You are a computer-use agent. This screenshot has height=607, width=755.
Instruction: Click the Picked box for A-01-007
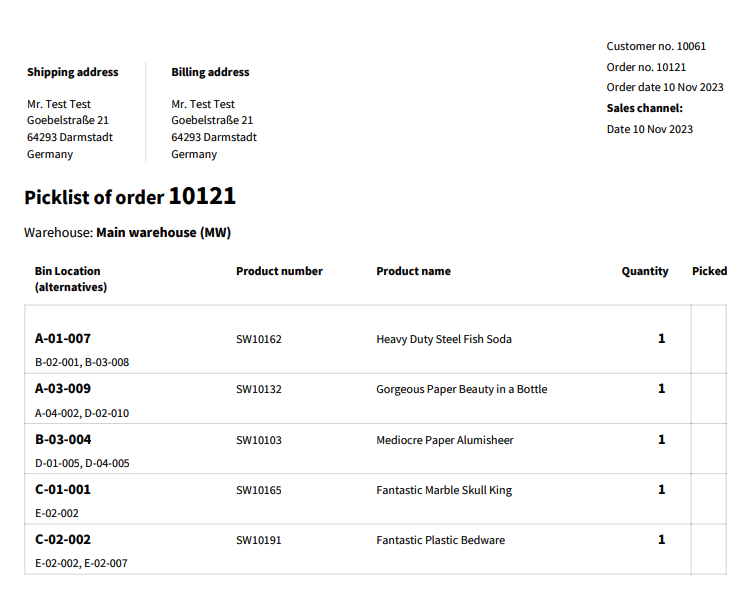[x=709, y=339]
